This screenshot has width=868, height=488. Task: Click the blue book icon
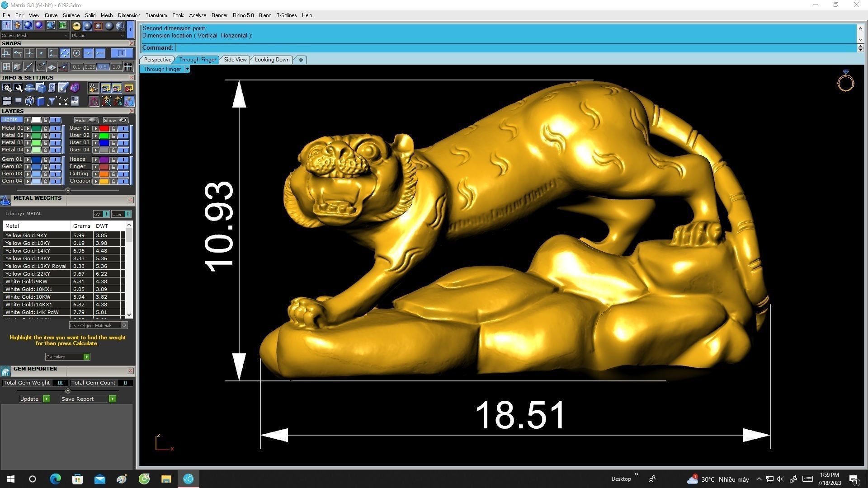coord(41,101)
